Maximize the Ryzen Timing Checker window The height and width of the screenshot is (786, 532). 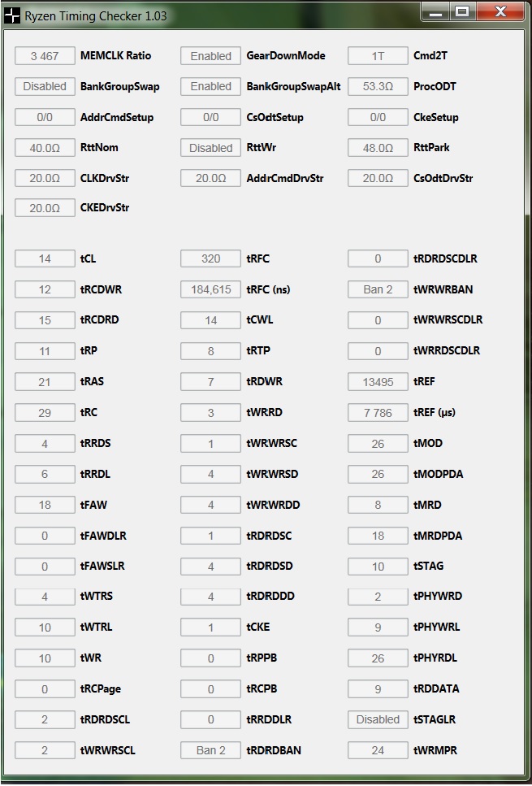click(x=462, y=11)
